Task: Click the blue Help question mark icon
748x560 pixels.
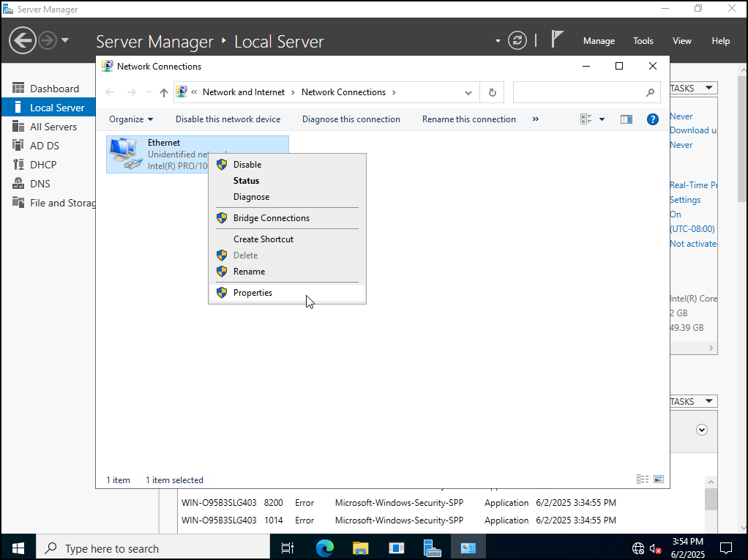Action: coord(653,119)
